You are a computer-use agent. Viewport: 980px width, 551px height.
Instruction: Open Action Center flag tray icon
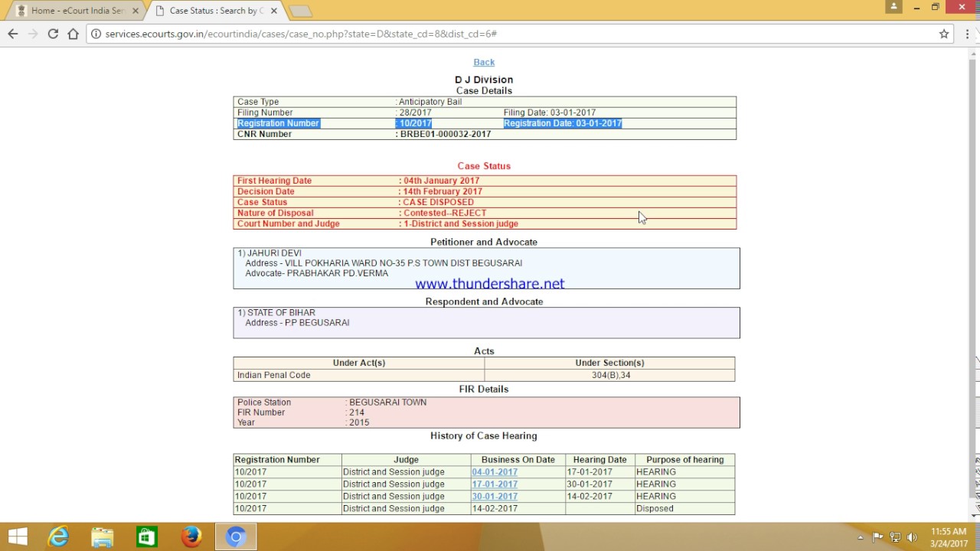click(x=878, y=537)
